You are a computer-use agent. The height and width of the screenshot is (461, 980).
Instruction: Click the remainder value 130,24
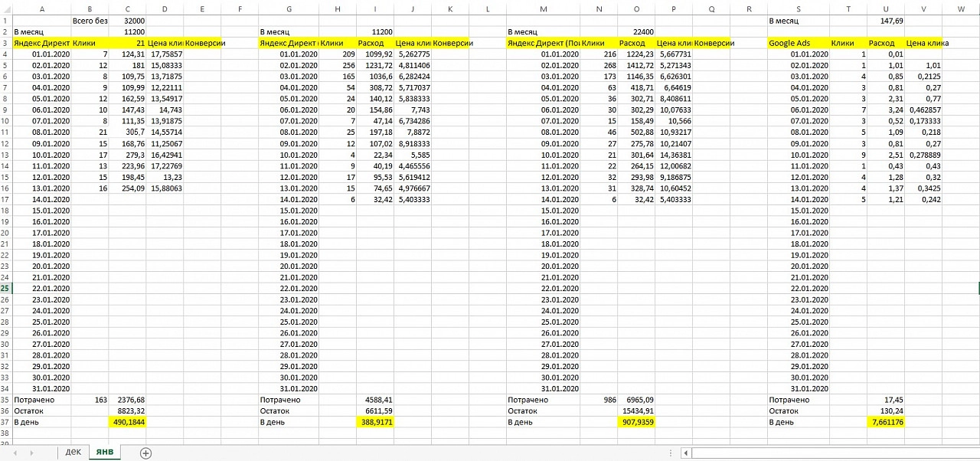click(886, 410)
